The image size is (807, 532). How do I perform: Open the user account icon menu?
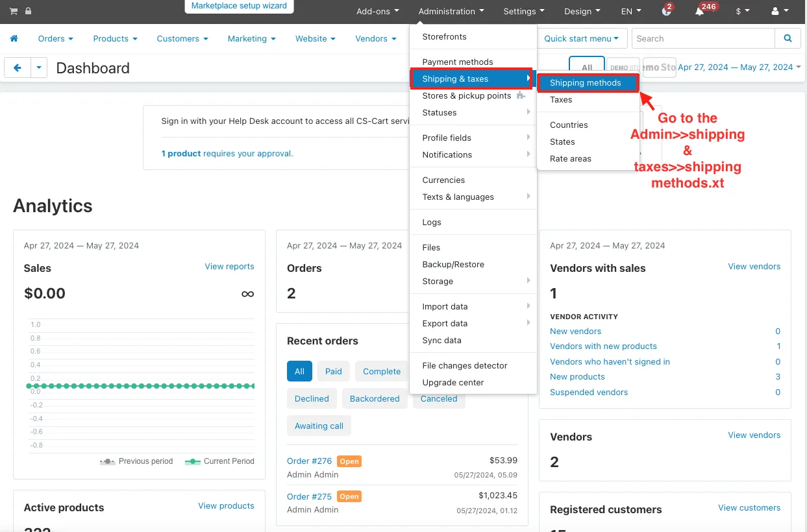pos(780,11)
